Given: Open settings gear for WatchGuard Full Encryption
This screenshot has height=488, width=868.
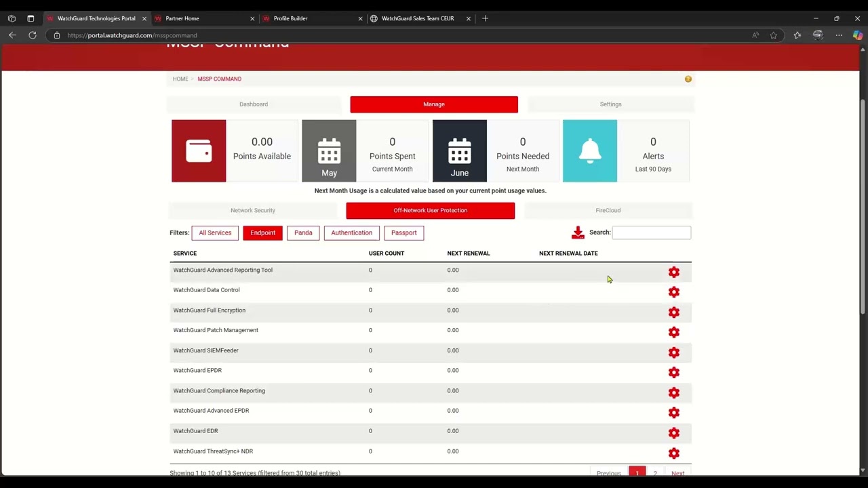Looking at the screenshot, I should coord(673,312).
